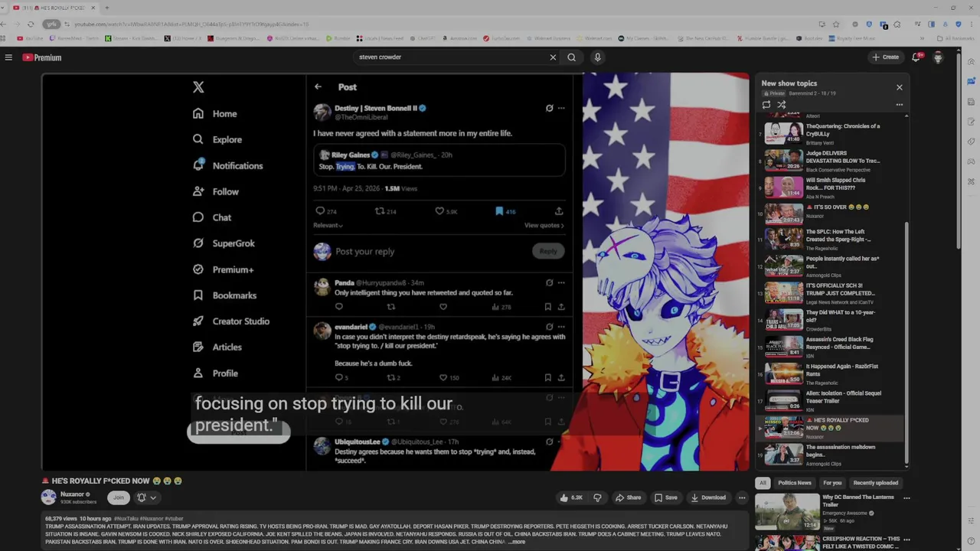Share the Nuxanor video
This screenshot has height=551, width=980.
click(628, 497)
